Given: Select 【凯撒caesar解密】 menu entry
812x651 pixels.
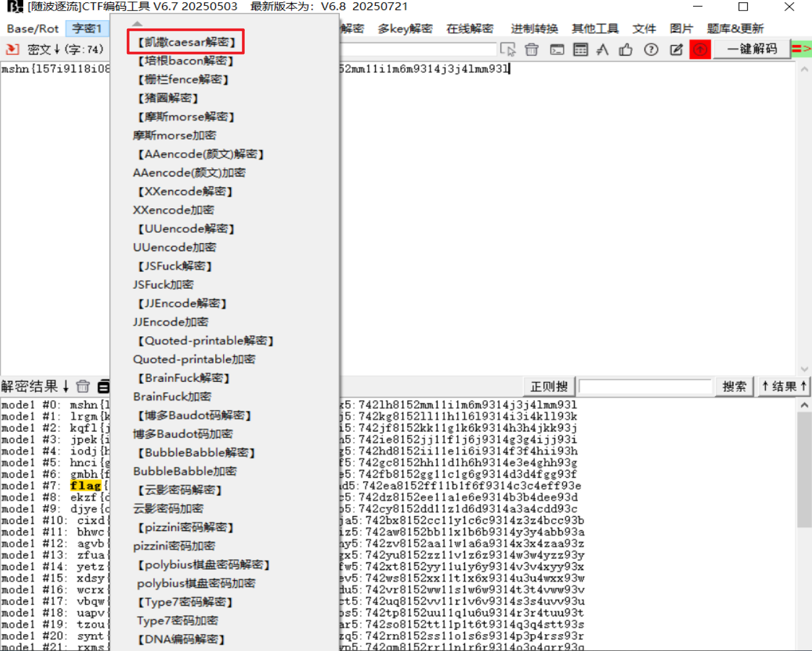Looking at the screenshot, I should 186,42.
